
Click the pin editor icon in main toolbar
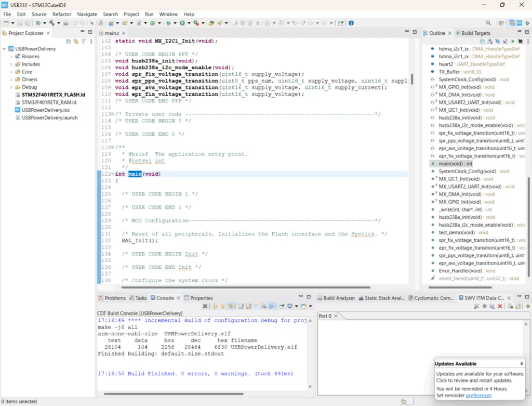(x=341, y=23)
